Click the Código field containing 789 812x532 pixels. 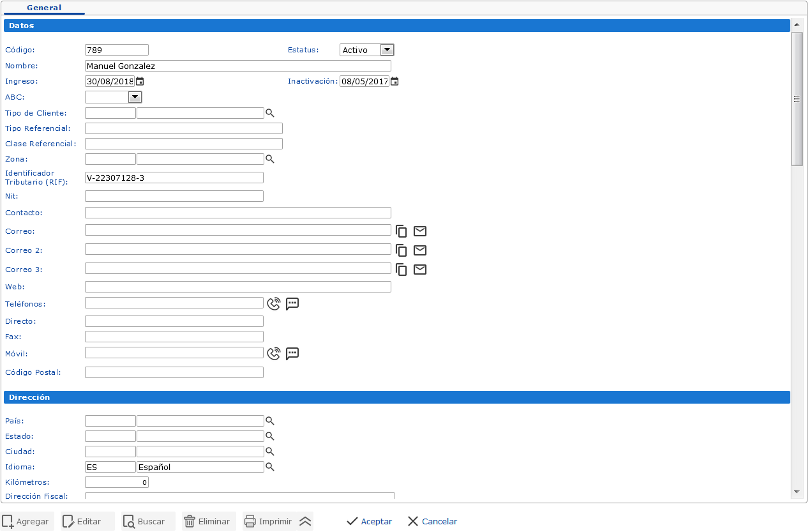point(117,50)
